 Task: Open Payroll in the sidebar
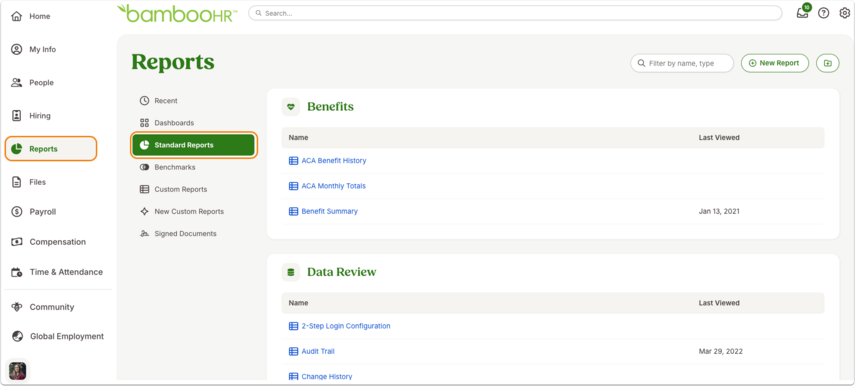[x=43, y=212]
